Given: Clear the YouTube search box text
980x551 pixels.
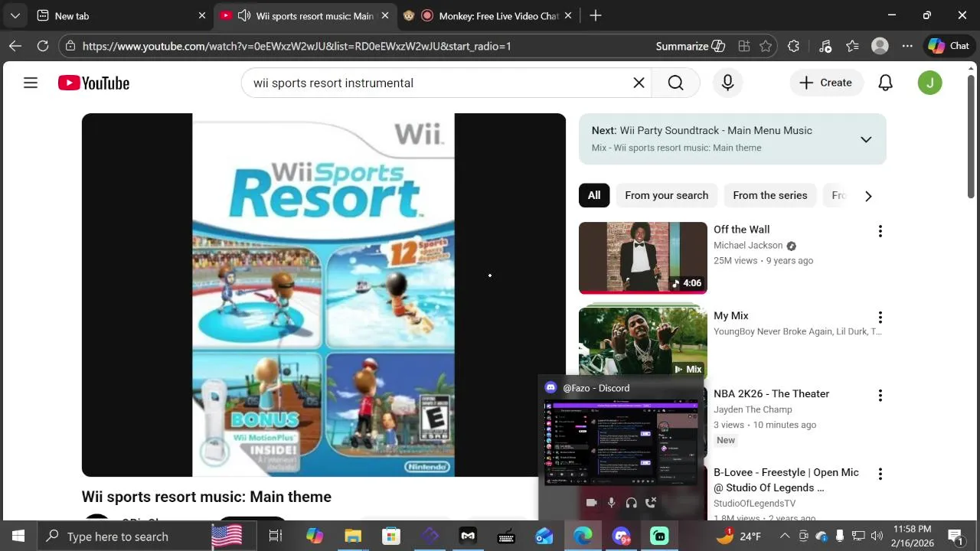Looking at the screenshot, I should click(639, 83).
